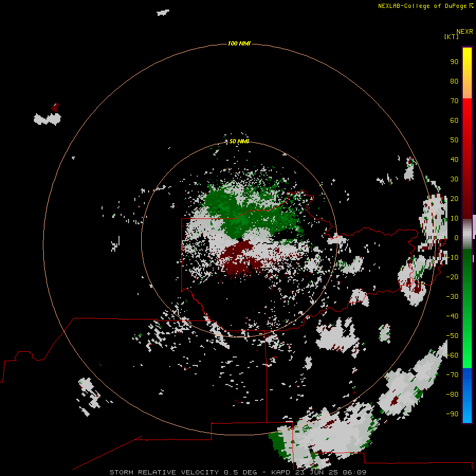
Task: Click the NEXLAB-College of DuPage label
Action: (425, 6)
